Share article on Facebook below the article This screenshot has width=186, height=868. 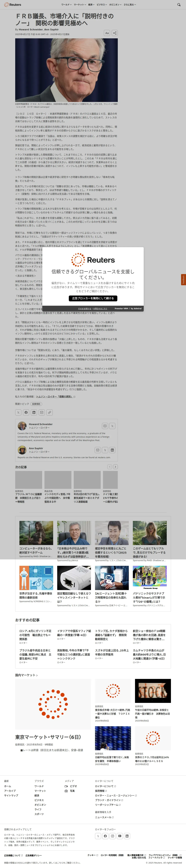point(26,412)
